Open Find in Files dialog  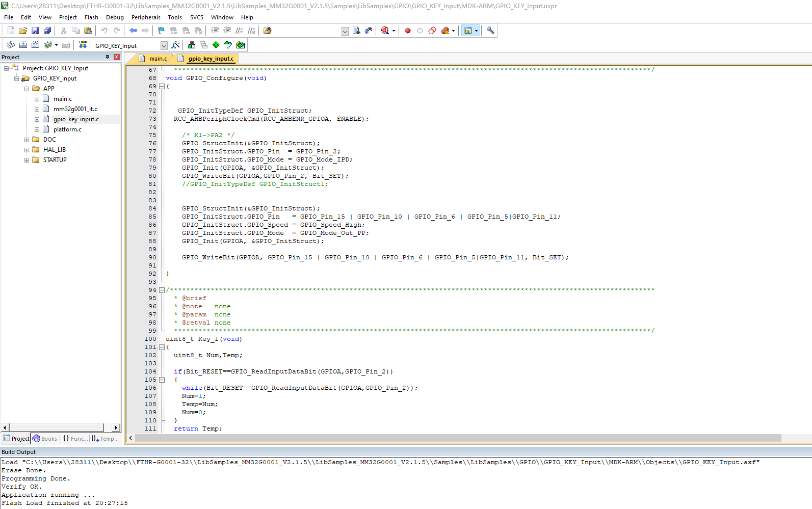tap(267, 31)
